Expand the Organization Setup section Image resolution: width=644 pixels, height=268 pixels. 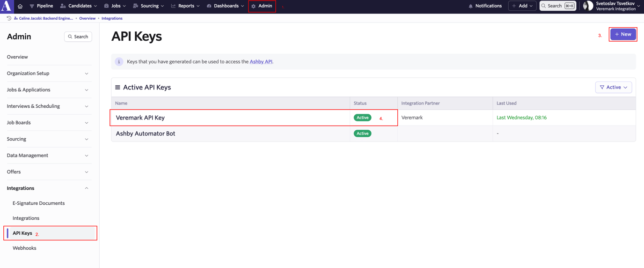point(48,73)
